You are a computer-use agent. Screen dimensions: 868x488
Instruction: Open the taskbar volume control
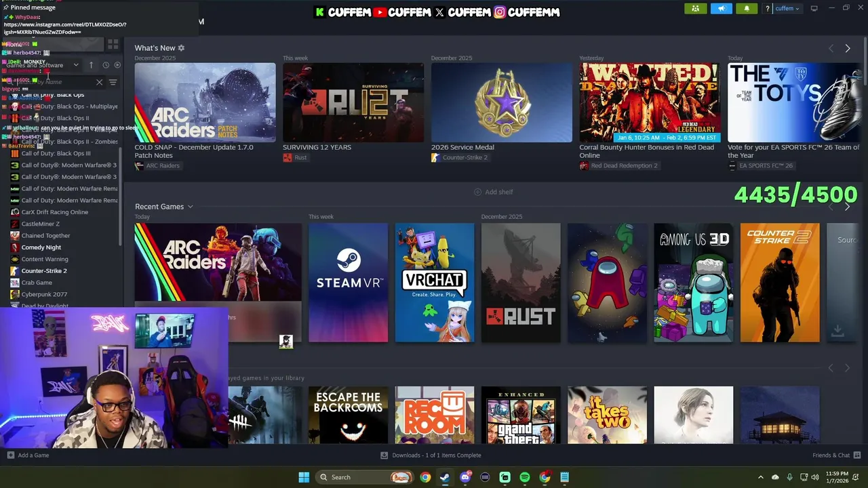[815, 477]
